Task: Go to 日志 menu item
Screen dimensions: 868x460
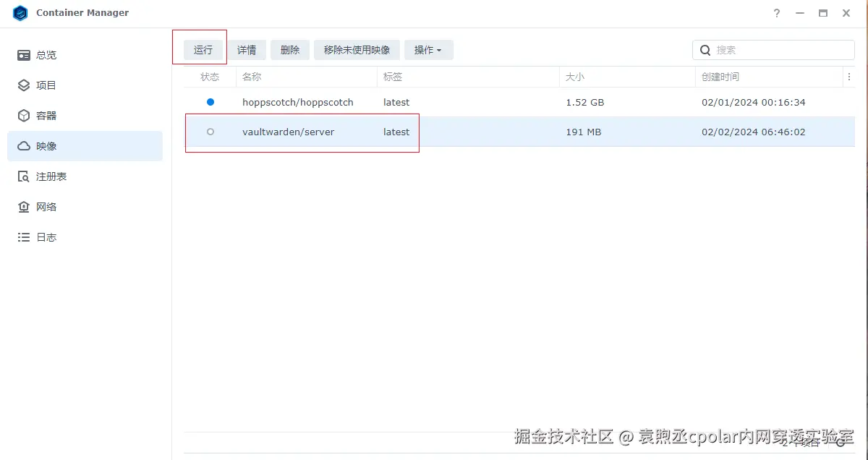Action: [x=85, y=237]
